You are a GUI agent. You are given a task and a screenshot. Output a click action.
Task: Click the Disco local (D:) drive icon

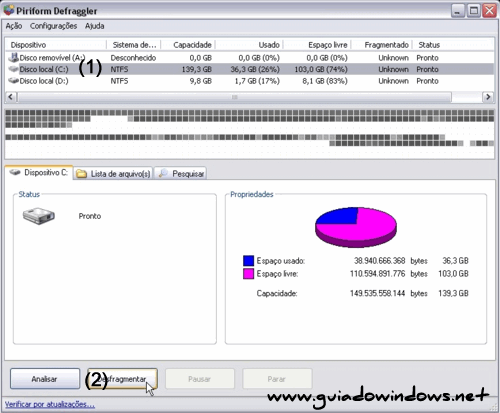(13, 81)
